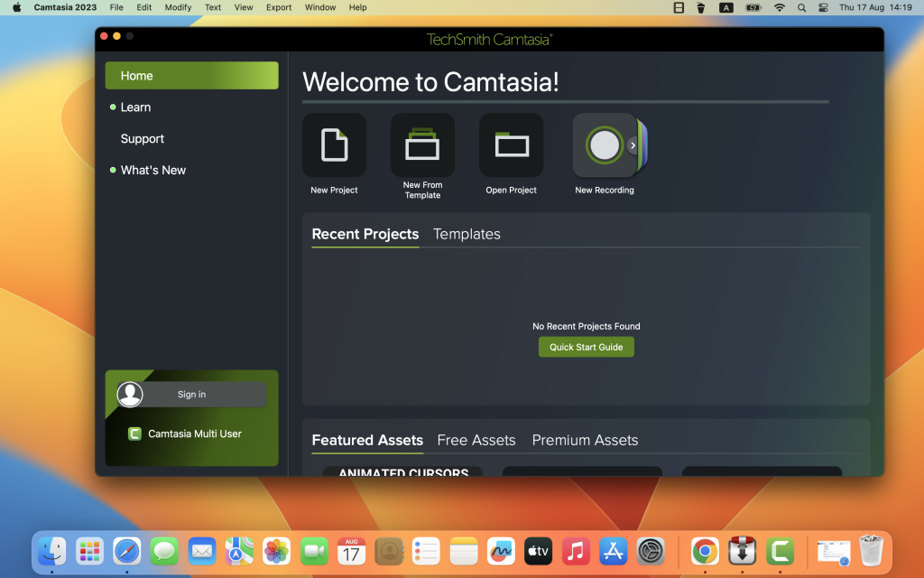
Task: Open New From Template icon
Action: (x=422, y=145)
